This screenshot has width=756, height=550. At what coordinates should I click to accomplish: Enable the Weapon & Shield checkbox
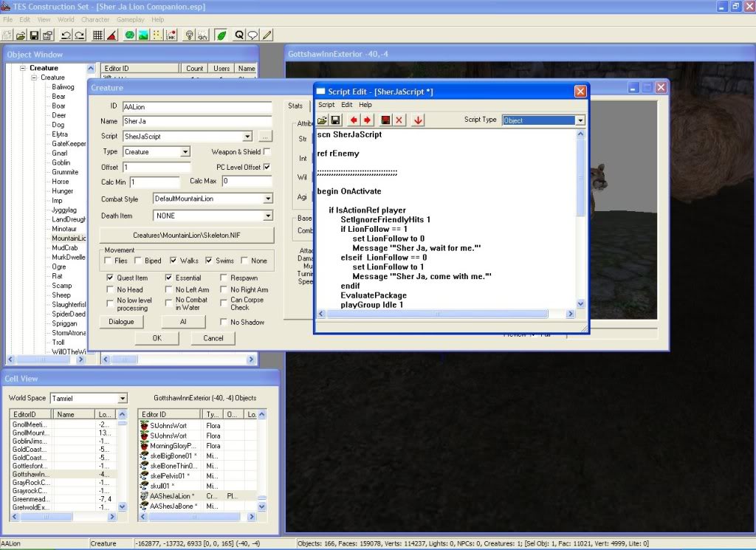tap(267, 151)
